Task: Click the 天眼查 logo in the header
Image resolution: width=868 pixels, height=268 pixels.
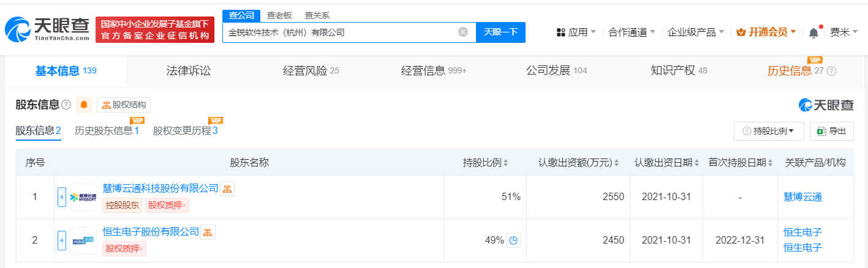Action: pos(48,28)
